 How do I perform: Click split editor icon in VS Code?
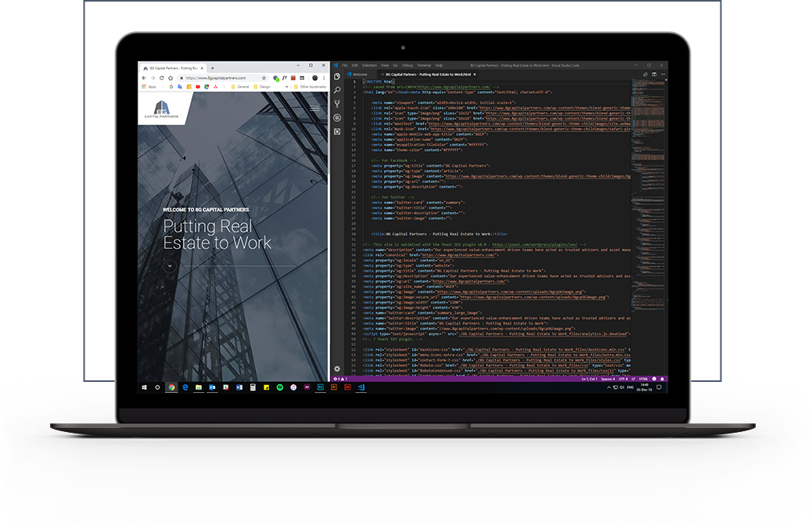click(654, 74)
